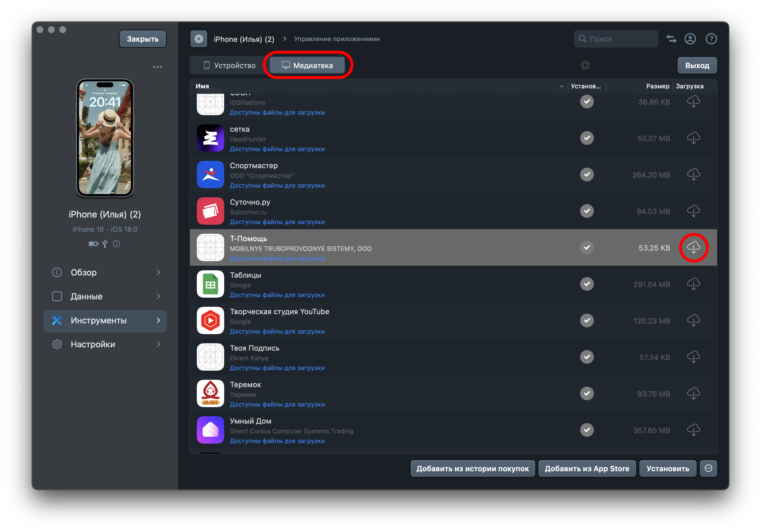Click the battery status icon under iPhone name

(x=94, y=244)
